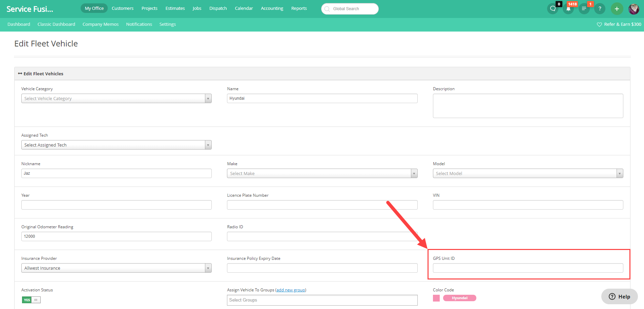Open the task list icon
The height and width of the screenshot is (309, 644).
point(584,9)
